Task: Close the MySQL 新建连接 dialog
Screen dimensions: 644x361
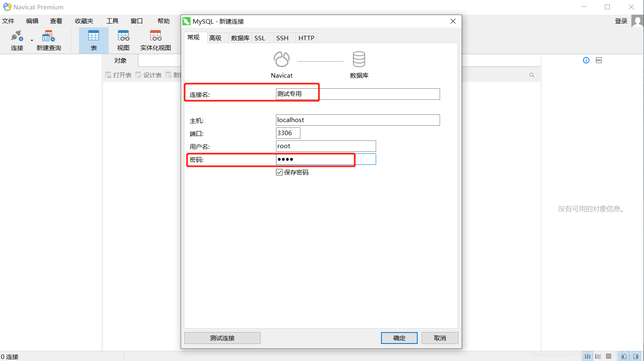Action: click(453, 21)
